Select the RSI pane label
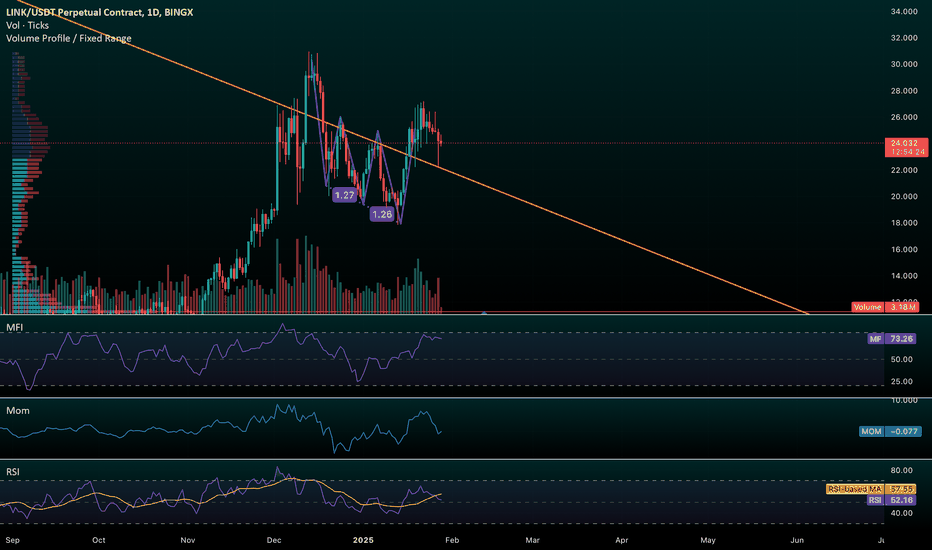This screenshot has width=932, height=550. 12,472
